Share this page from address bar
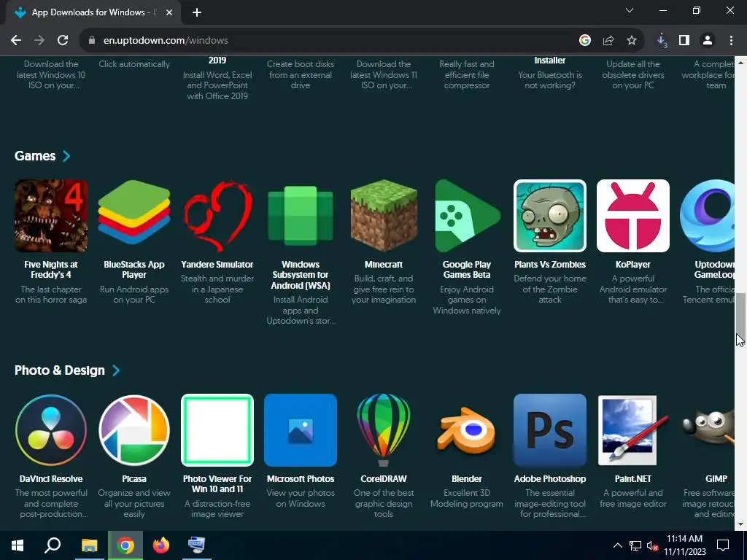 pyautogui.click(x=608, y=41)
